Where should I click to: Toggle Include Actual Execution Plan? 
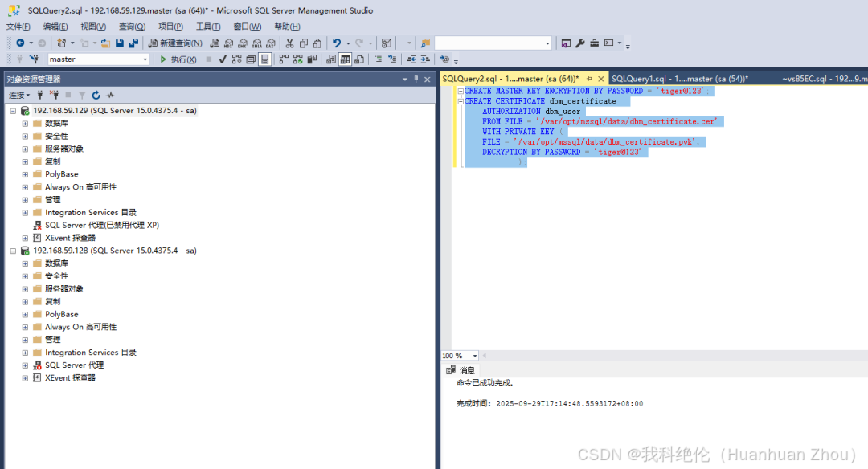pyautogui.click(x=284, y=59)
